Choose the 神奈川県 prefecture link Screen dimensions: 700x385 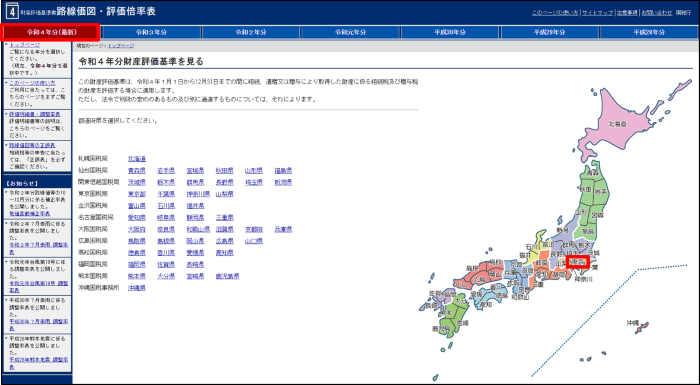[198, 194]
